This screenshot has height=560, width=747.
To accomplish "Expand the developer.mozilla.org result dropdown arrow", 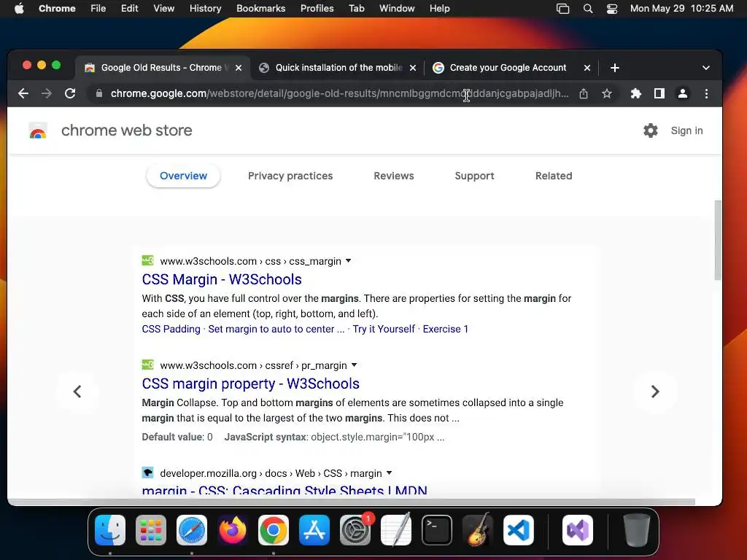I will tap(390, 472).
